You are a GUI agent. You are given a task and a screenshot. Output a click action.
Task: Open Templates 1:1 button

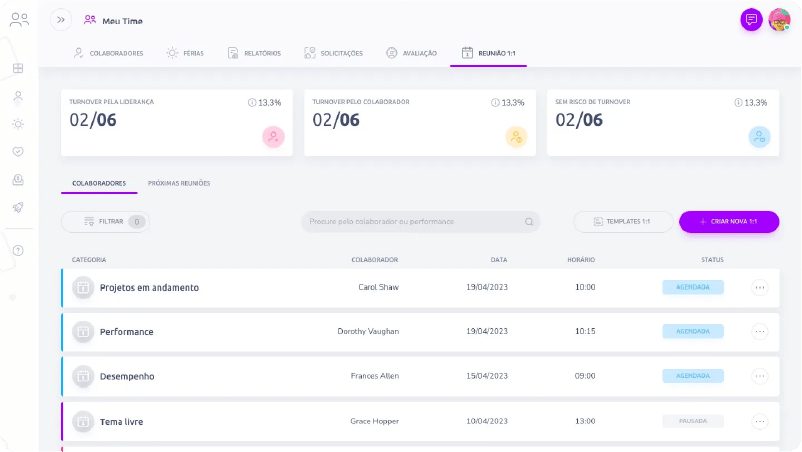(x=622, y=221)
